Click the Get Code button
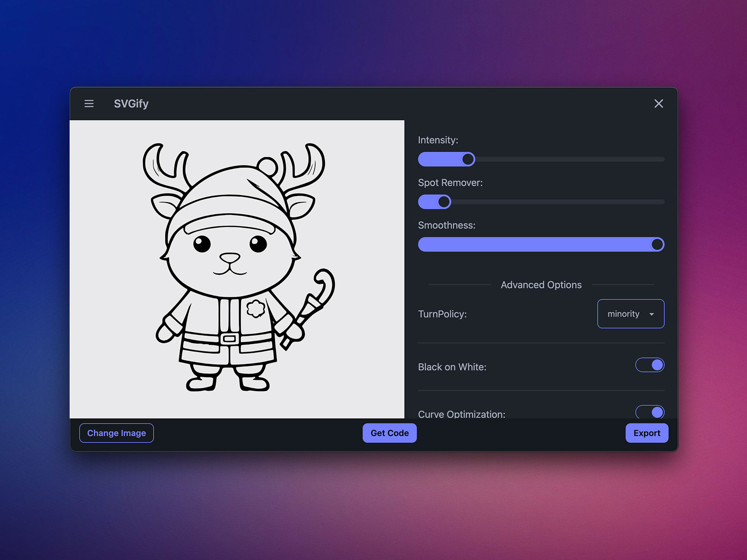The width and height of the screenshot is (747, 560). [x=389, y=433]
